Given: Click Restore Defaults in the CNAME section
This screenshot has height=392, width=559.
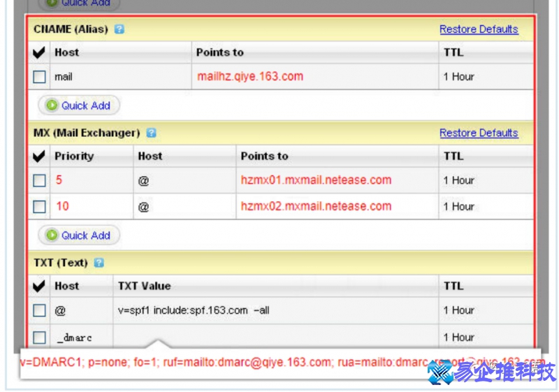Looking at the screenshot, I should pos(479,29).
